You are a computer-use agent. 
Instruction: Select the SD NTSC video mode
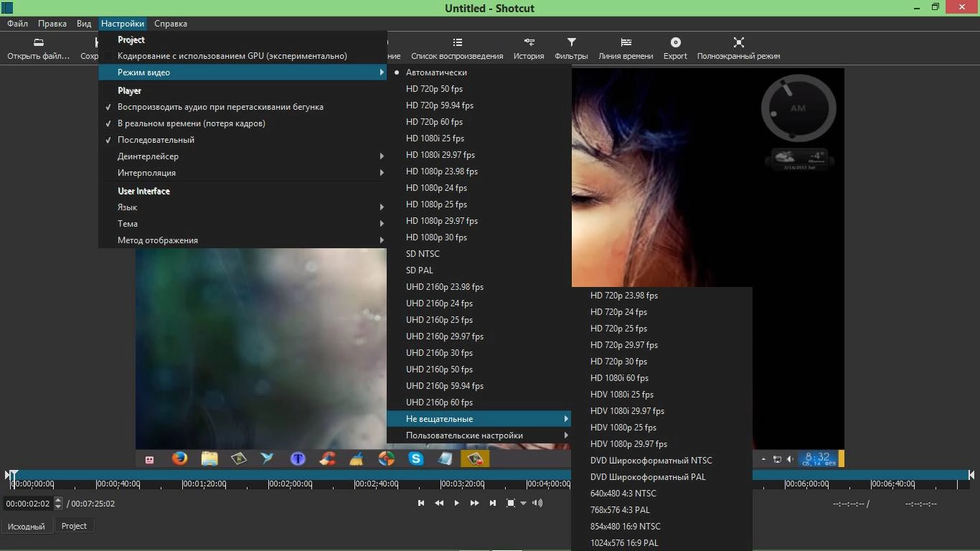[479, 254]
